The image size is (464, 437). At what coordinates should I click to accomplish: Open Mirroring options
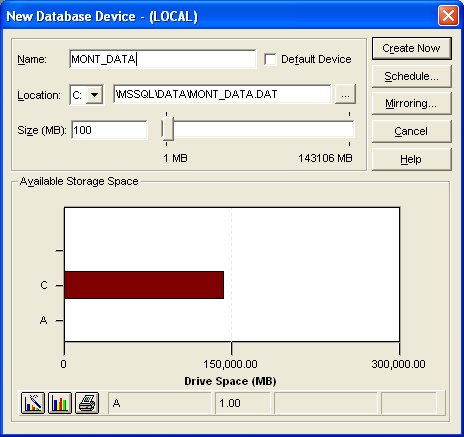(x=412, y=104)
